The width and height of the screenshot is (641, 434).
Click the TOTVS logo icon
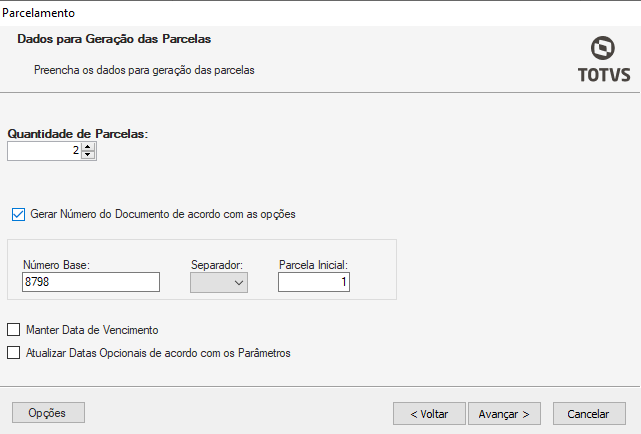(x=602, y=49)
